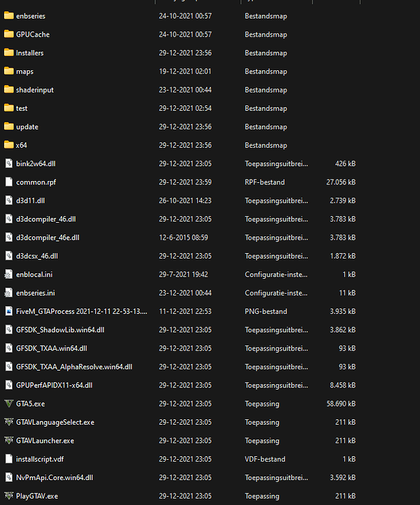Click the d3dcompiler_46.dll file icon

pos(9,219)
